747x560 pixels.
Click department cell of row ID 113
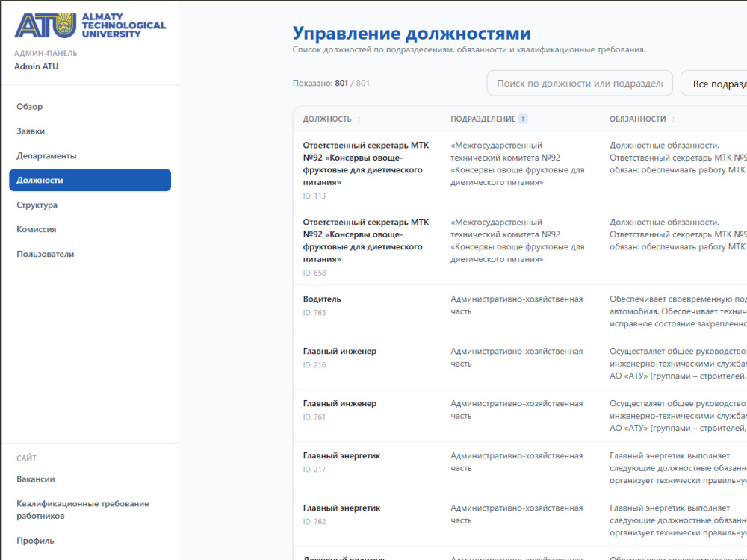pyautogui.click(x=518, y=164)
